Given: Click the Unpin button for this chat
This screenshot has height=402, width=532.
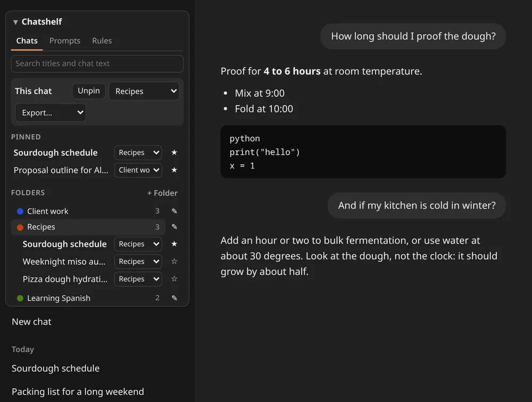Looking at the screenshot, I should coord(88,91).
